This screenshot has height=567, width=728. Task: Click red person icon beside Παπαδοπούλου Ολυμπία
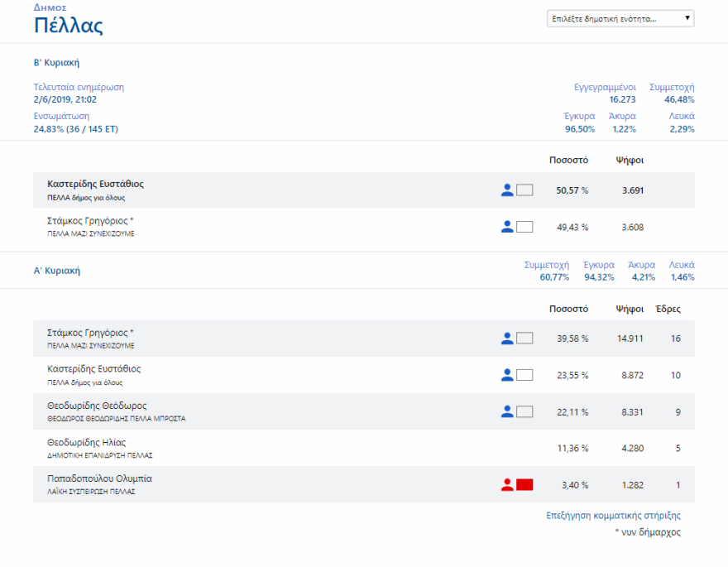click(x=507, y=484)
